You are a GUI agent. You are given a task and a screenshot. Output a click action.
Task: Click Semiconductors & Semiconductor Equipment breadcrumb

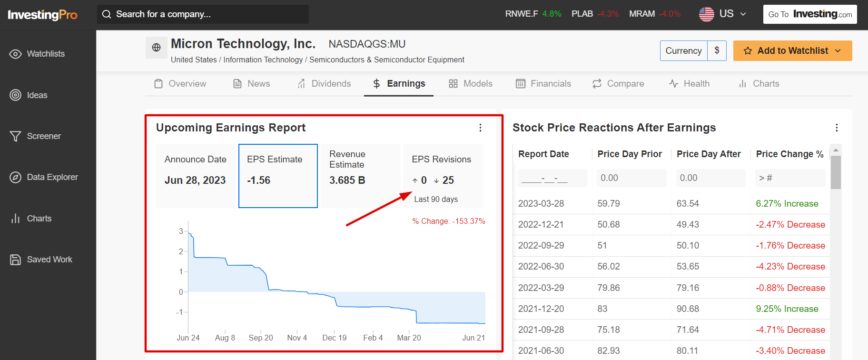tap(387, 60)
